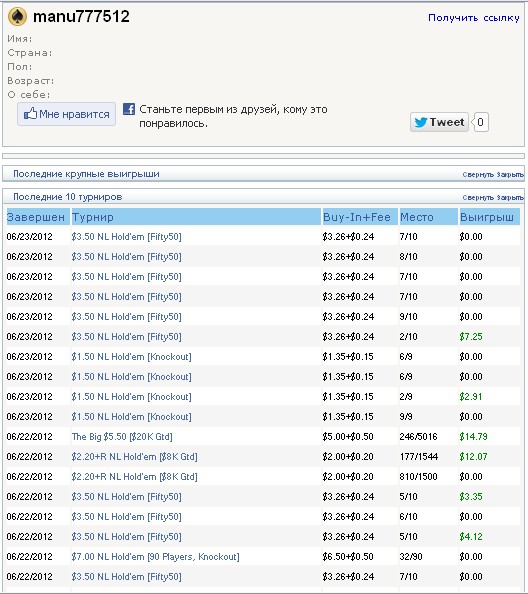Viewport: 528px width, 594px height.
Task: Sort by the Выигрыш column header
Action: pyautogui.click(x=487, y=217)
